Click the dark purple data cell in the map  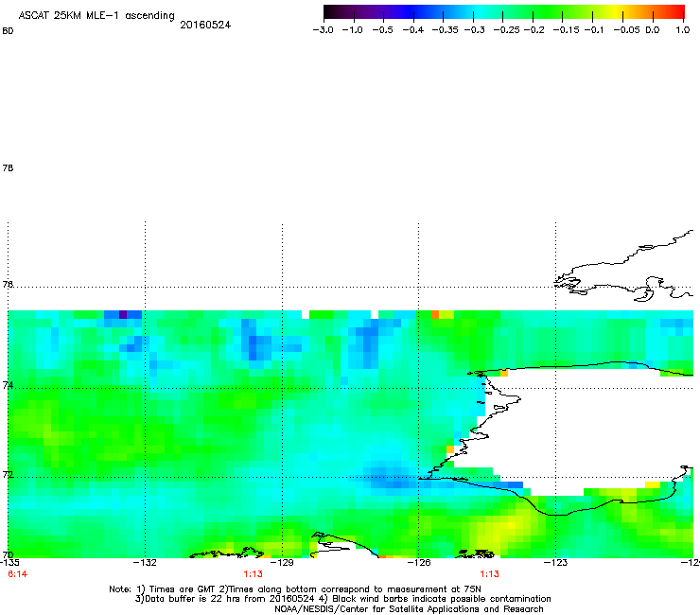(x=123, y=314)
